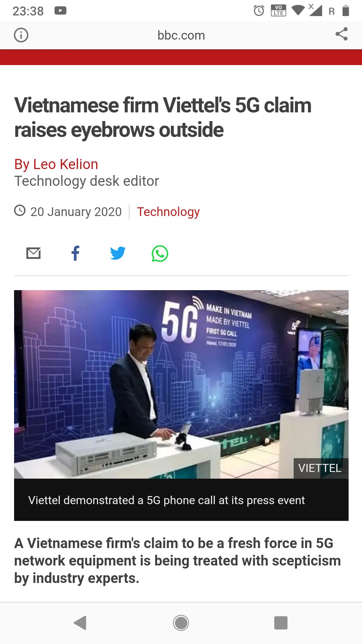The width and height of the screenshot is (362, 644).
Task: Tap the YouTube notification icon
Action: 60,11
